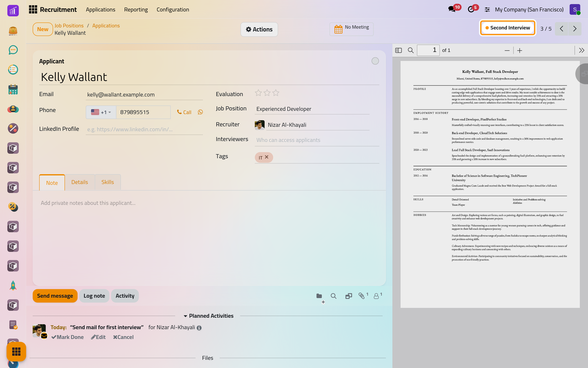The height and width of the screenshot is (368, 588).
Task: Switch to the Skills tab
Action: [x=107, y=182]
